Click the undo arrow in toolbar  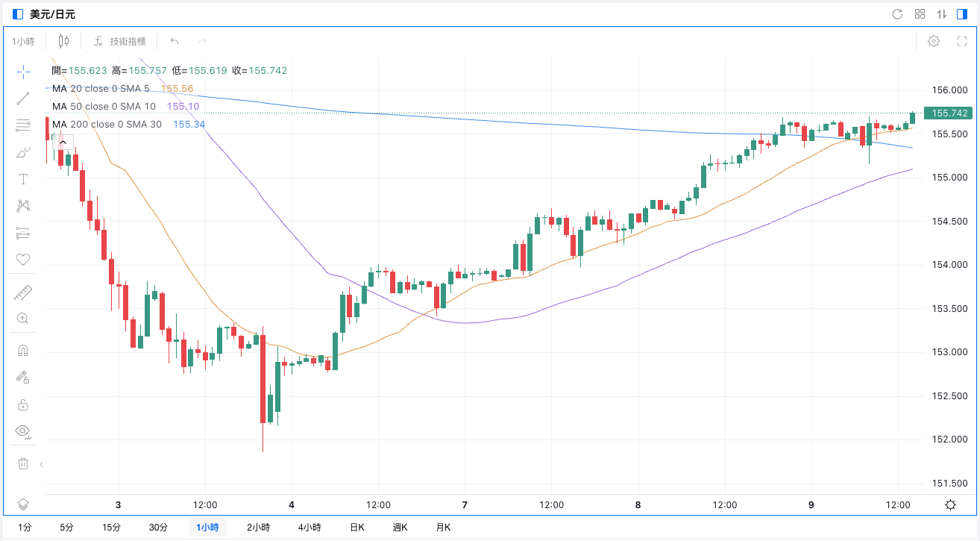pos(175,41)
